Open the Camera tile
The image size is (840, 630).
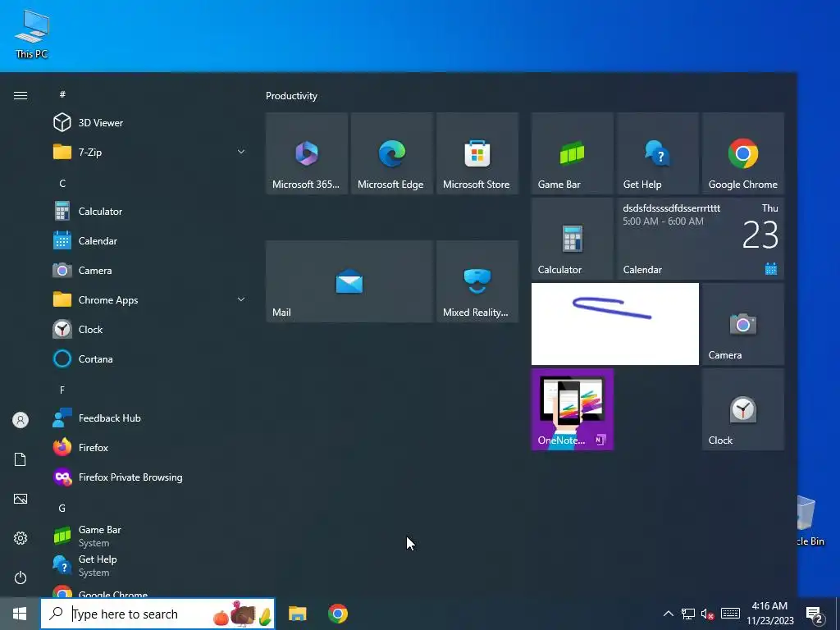point(743,324)
